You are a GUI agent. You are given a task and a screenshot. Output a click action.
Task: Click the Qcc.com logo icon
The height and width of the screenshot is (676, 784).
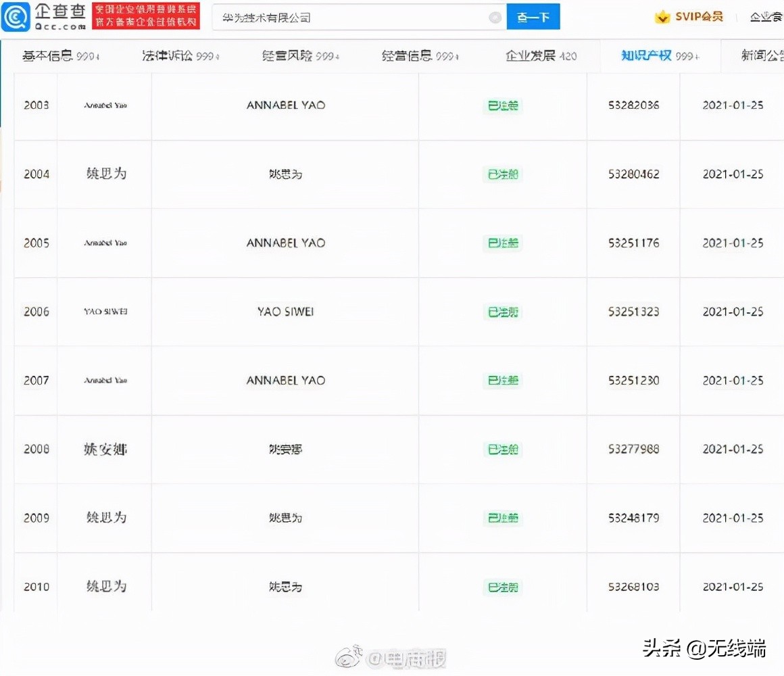(16, 16)
